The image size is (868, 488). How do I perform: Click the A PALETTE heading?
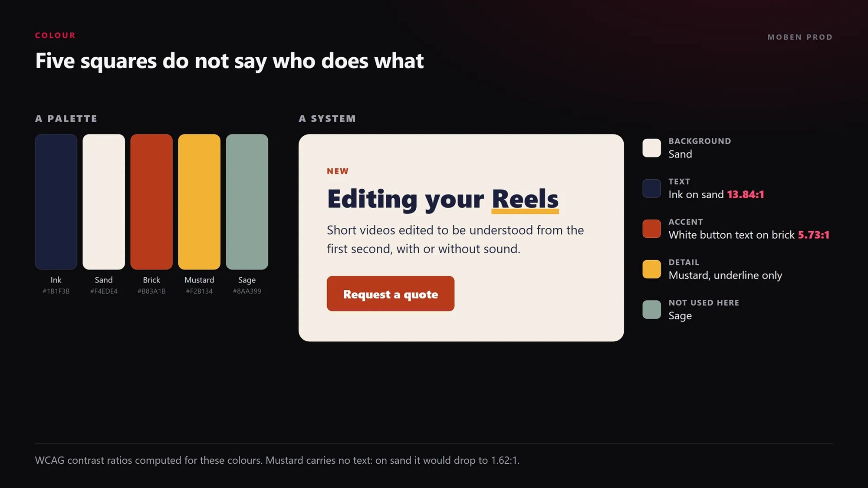click(66, 118)
